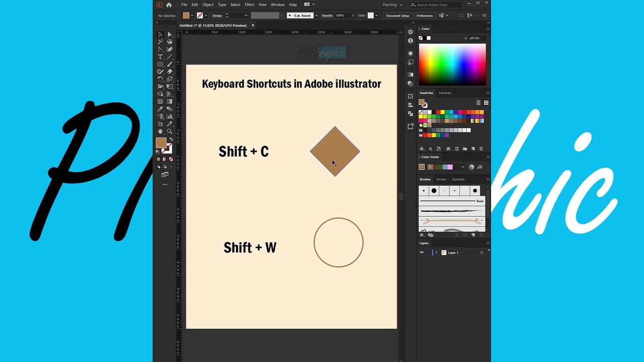Select the Pen tool
Image resolution: width=644 pixels, height=362 pixels.
click(160, 49)
